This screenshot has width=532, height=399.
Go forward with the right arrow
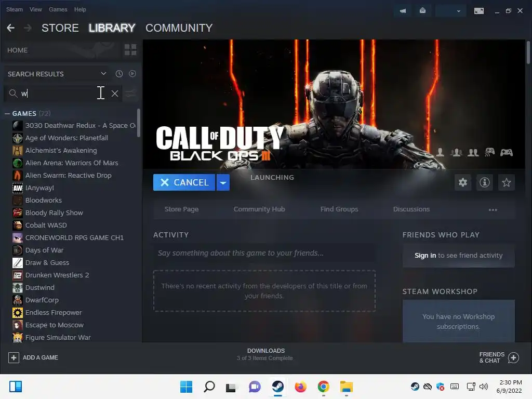click(x=28, y=28)
